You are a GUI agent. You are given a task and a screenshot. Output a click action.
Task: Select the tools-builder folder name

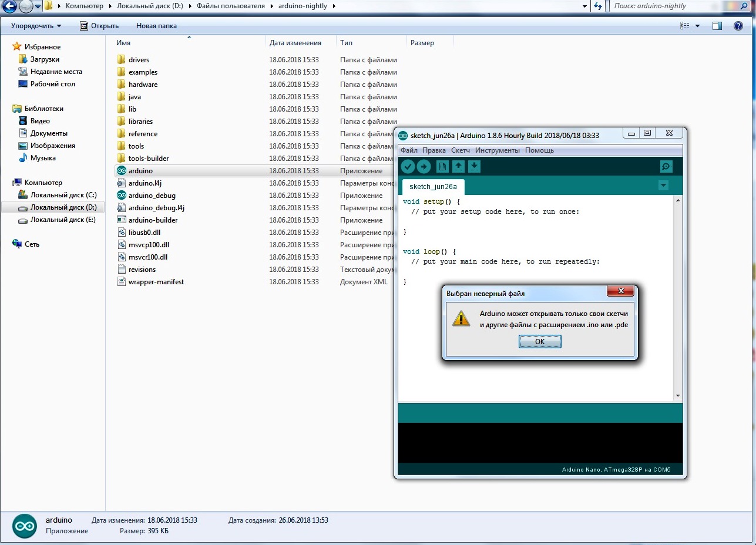click(149, 159)
